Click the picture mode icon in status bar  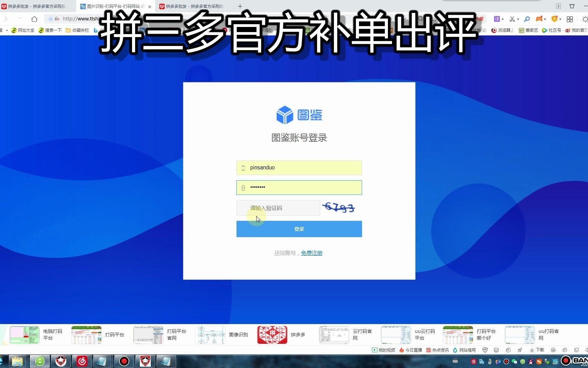click(496, 350)
